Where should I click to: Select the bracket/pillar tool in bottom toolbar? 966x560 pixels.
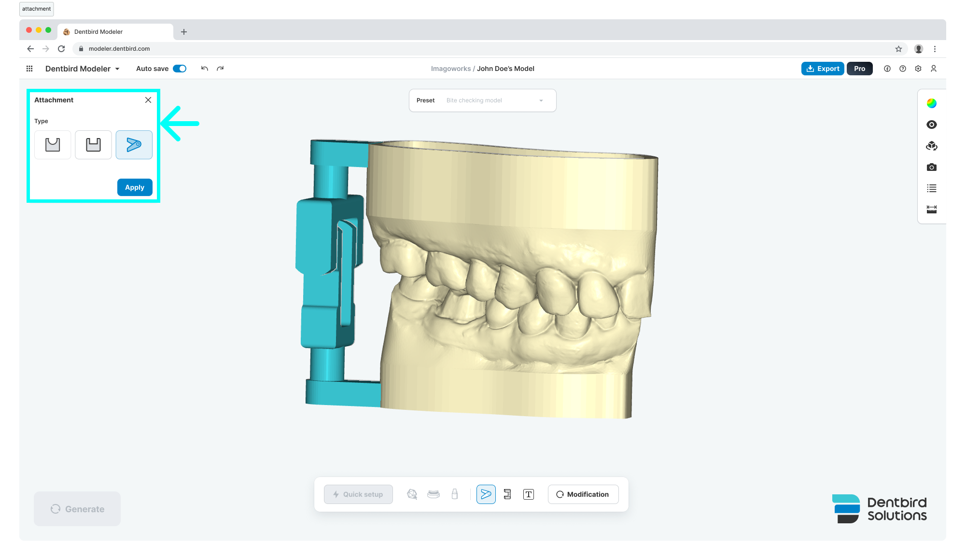tap(507, 494)
